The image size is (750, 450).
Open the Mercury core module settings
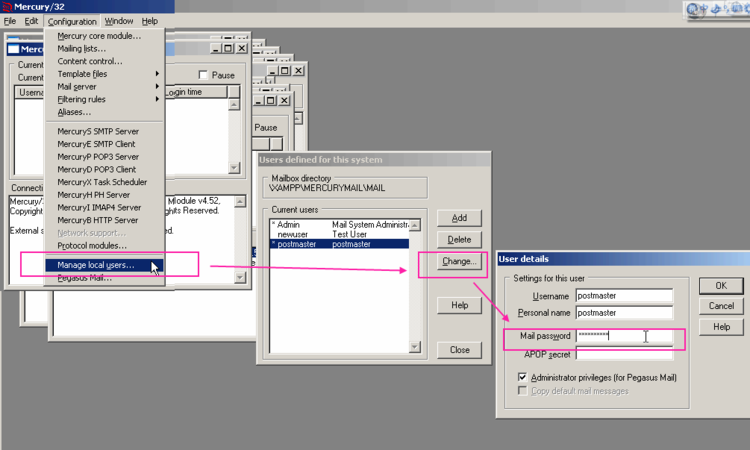coord(99,36)
